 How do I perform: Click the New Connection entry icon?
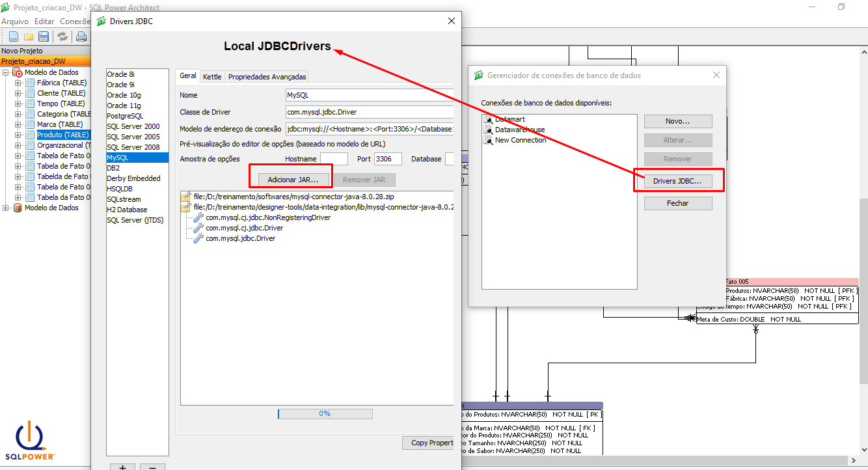click(489, 140)
